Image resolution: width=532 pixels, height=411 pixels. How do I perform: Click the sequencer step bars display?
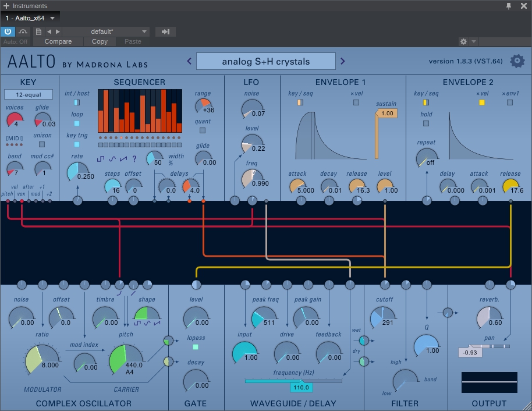click(140, 111)
